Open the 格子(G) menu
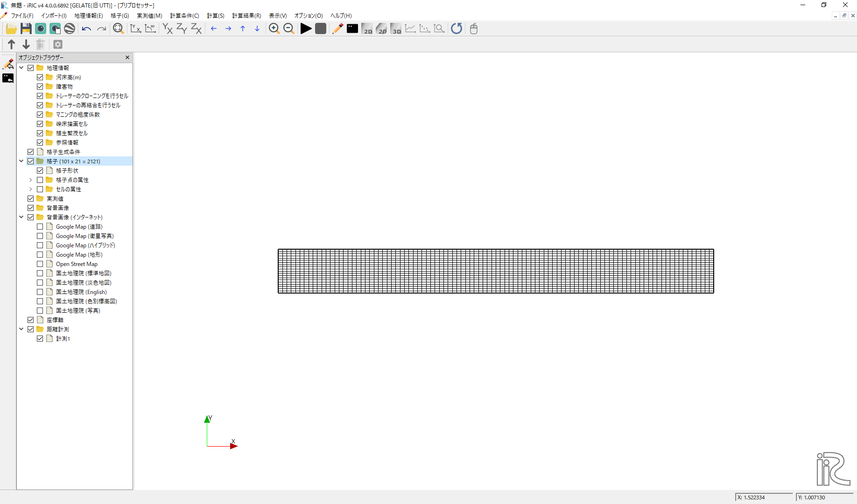 tap(119, 16)
